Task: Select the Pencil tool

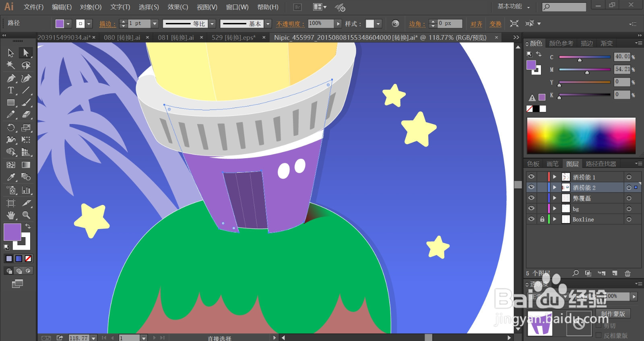Action: pos(11,115)
